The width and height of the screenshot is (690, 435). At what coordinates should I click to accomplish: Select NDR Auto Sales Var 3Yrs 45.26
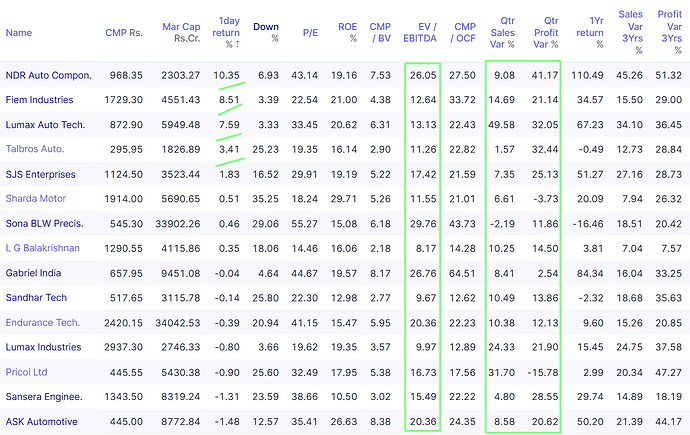point(630,75)
